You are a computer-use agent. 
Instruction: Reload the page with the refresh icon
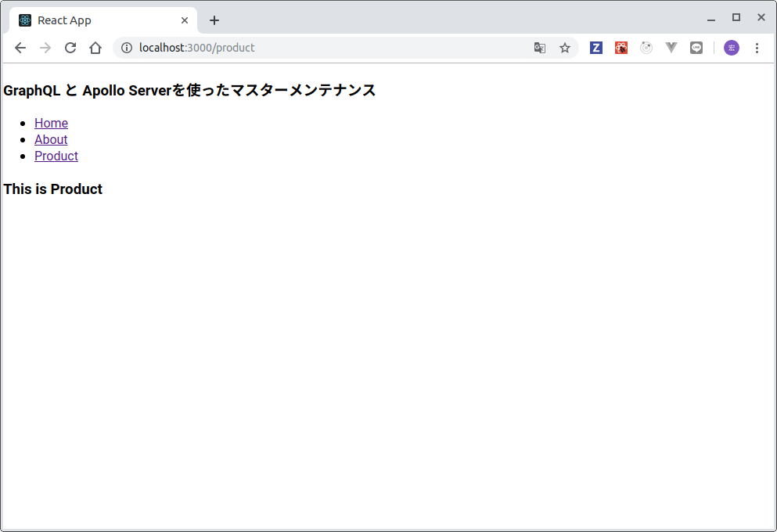[70, 48]
